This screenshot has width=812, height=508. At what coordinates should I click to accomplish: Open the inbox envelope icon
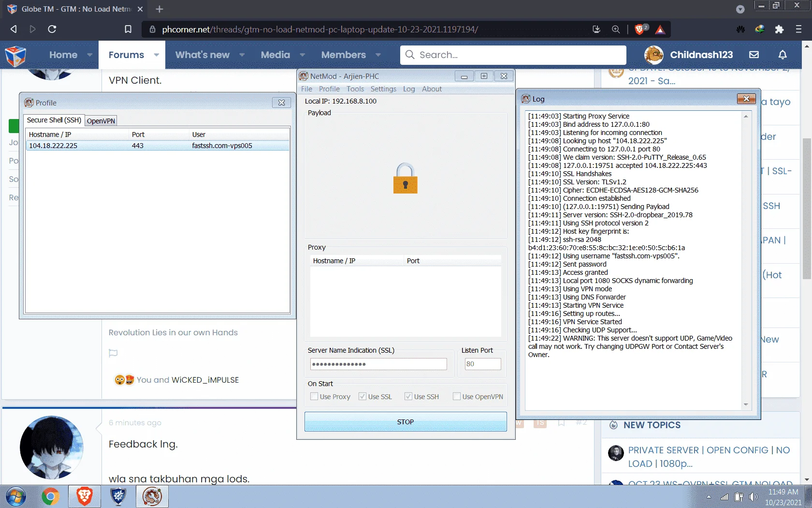click(x=754, y=55)
